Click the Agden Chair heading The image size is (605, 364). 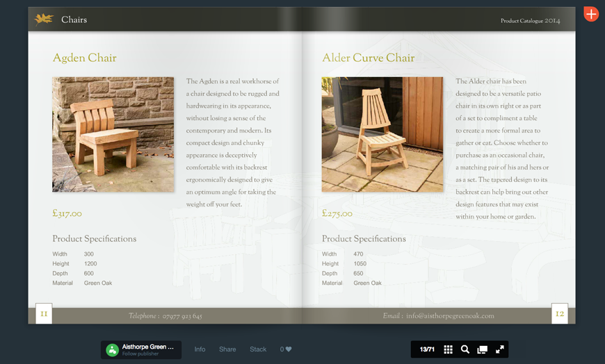[84, 58]
